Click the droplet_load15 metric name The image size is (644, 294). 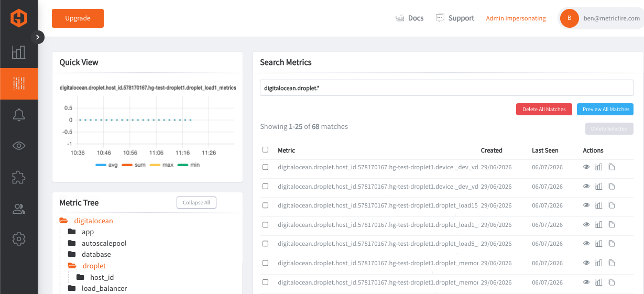pyautogui.click(x=378, y=205)
